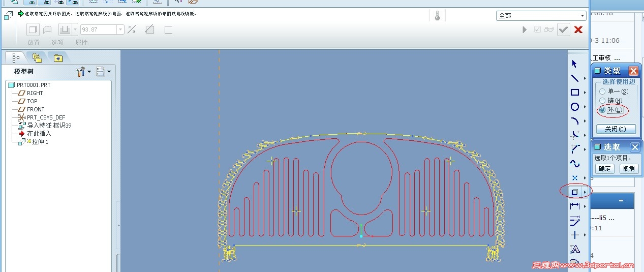Open model tree Show dropdown menu
Viewport: 644px width, 272px height.
click(x=84, y=72)
